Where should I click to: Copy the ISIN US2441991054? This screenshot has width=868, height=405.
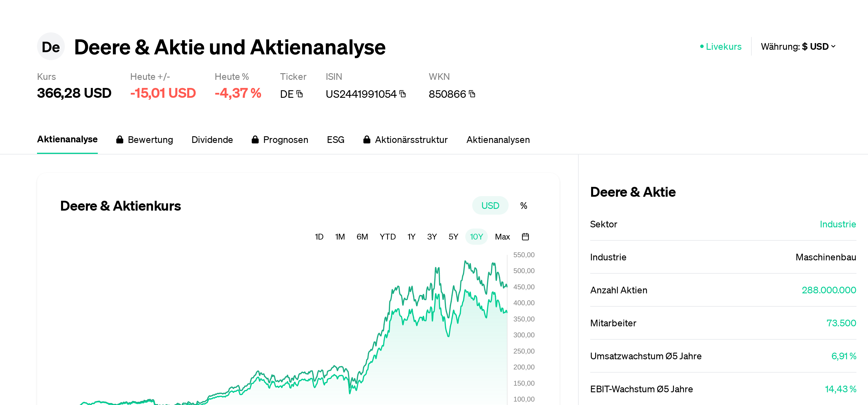pyautogui.click(x=403, y=94)
